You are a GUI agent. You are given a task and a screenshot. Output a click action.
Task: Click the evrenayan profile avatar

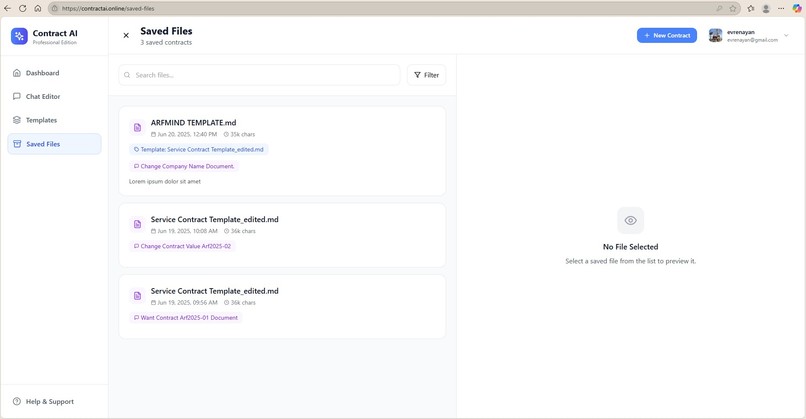point(715,35)
